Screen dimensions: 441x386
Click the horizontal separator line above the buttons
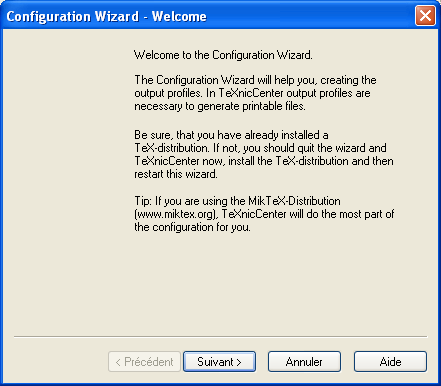220,337
